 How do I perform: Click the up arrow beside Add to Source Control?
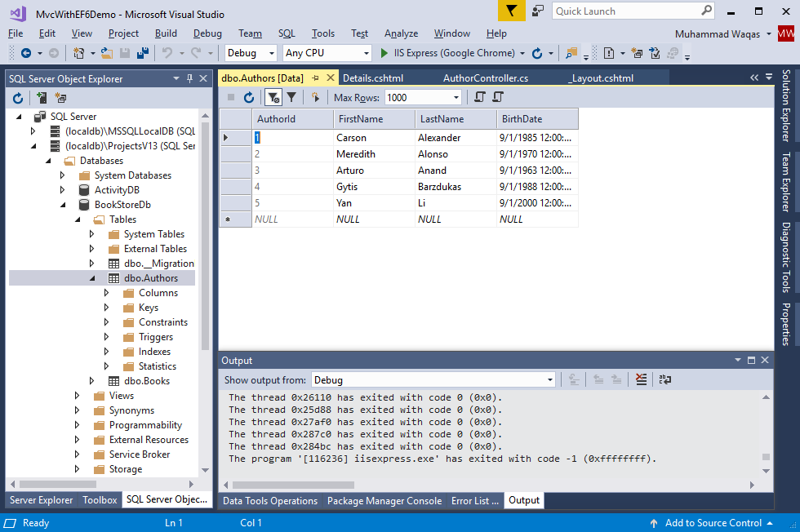654,523
